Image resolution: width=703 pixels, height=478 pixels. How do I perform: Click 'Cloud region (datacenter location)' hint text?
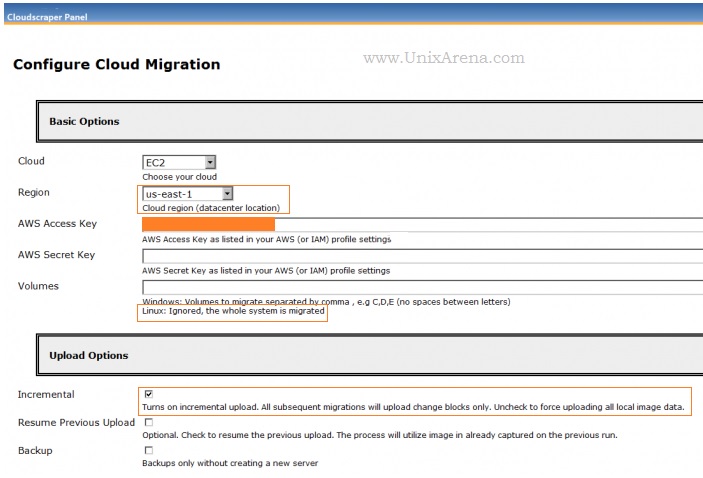point(211,208)
